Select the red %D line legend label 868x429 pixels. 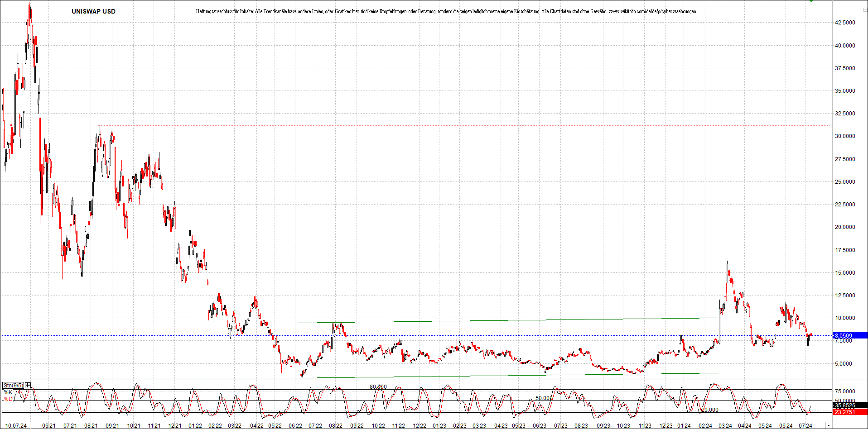(x=8, y=399)
